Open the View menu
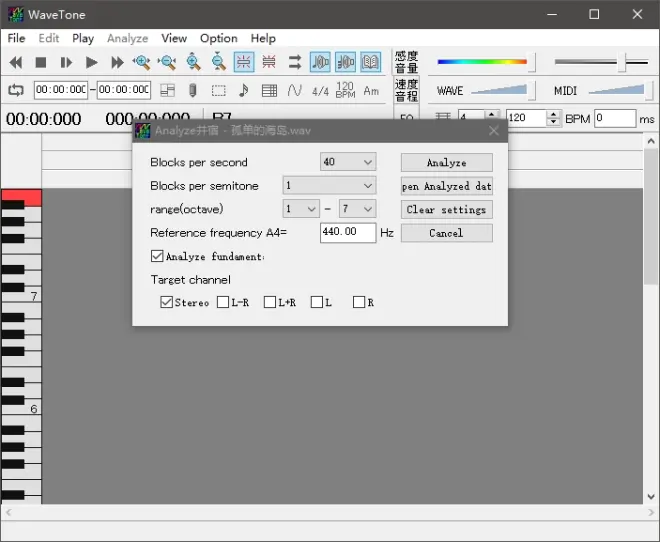This screenshot has width=660, height=542. click(174, 38)
